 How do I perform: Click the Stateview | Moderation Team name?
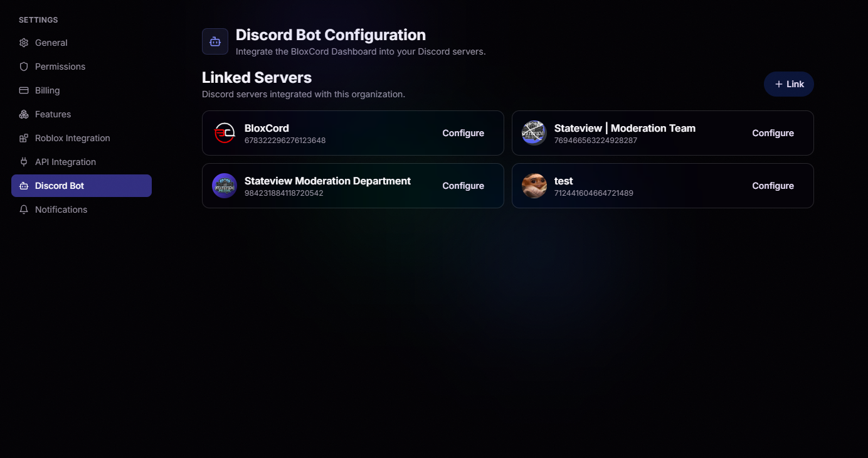[x=625, y=128]
